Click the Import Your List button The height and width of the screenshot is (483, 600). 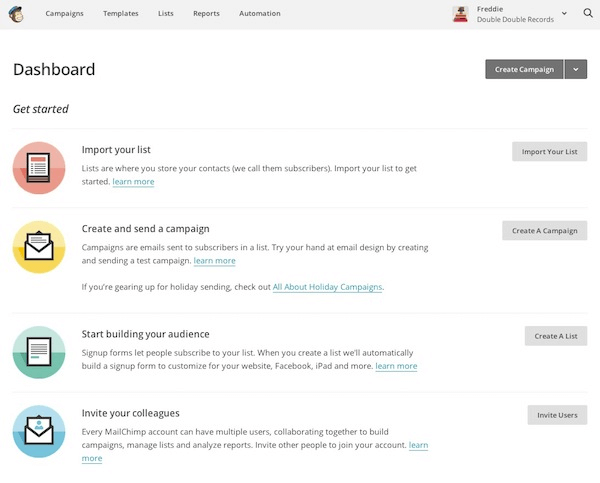point(549,152)
